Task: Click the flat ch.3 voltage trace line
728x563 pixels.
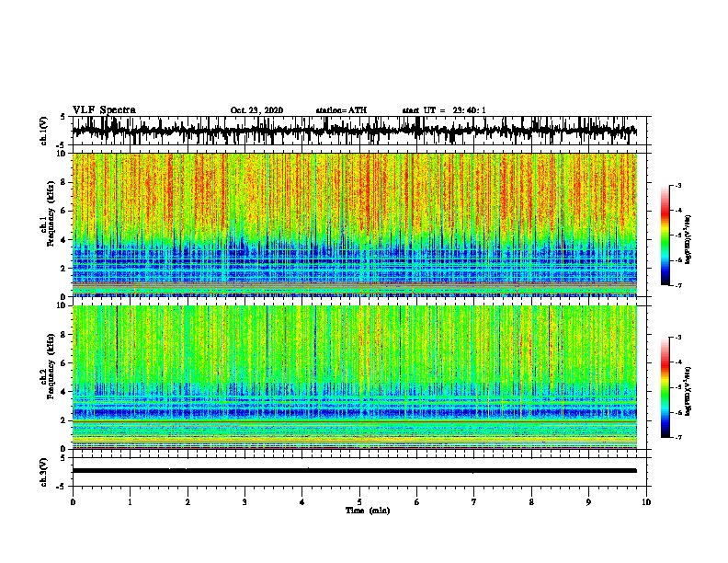Action: coord(354,471)
